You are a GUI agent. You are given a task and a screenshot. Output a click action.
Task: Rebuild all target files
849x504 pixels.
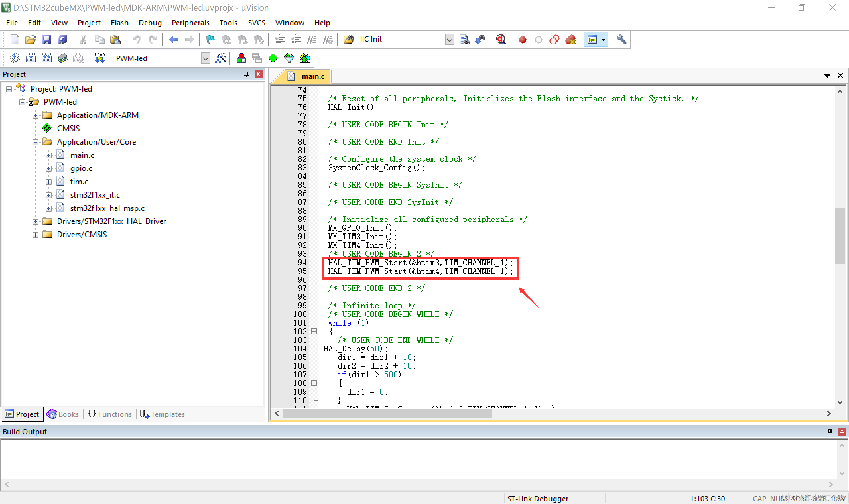click(46, 58)
